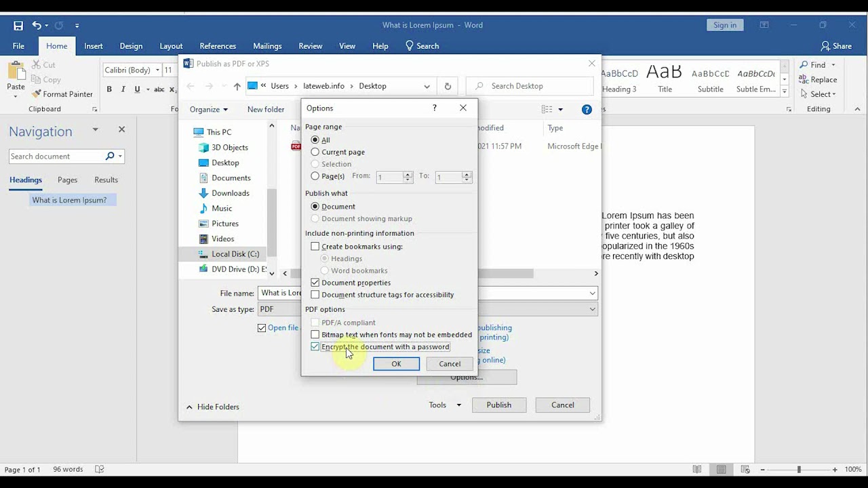Image resolution: width=868 pixels, height=488 pixels.
Task: Open the Save as type PDF dropdown
Action: click(593, 309)
